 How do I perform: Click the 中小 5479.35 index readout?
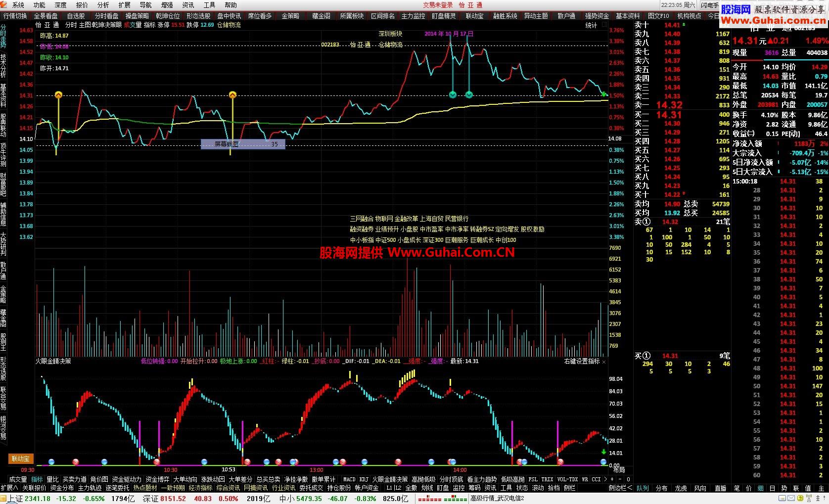[300, 499]
